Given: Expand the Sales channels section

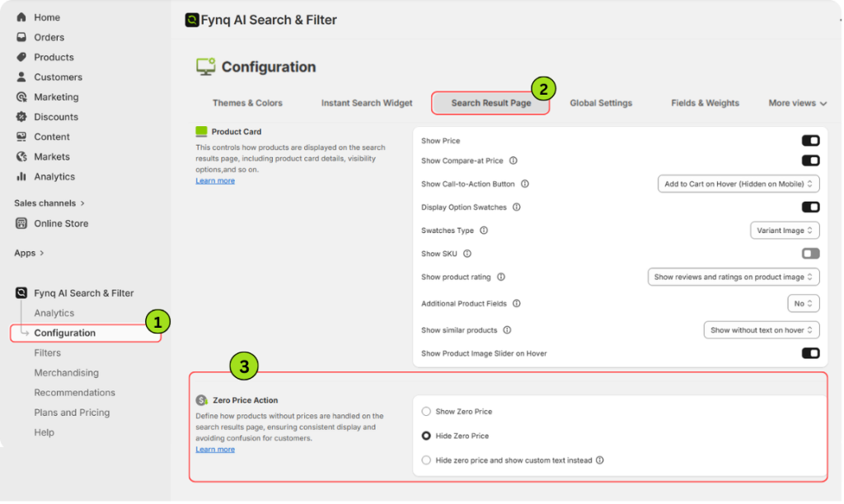Looking at the screenshot, I should click(49, 203).
